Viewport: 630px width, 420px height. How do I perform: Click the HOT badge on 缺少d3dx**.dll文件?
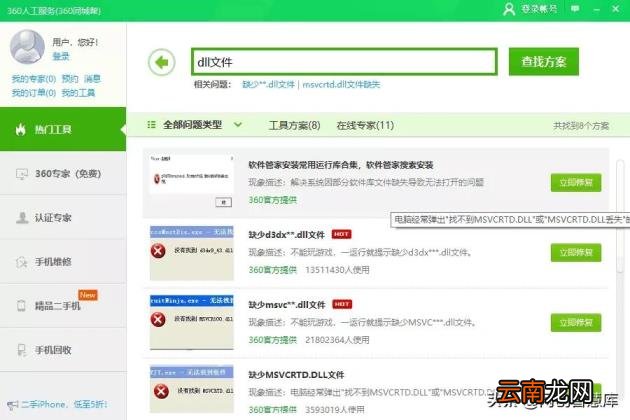tap(341, 234)
